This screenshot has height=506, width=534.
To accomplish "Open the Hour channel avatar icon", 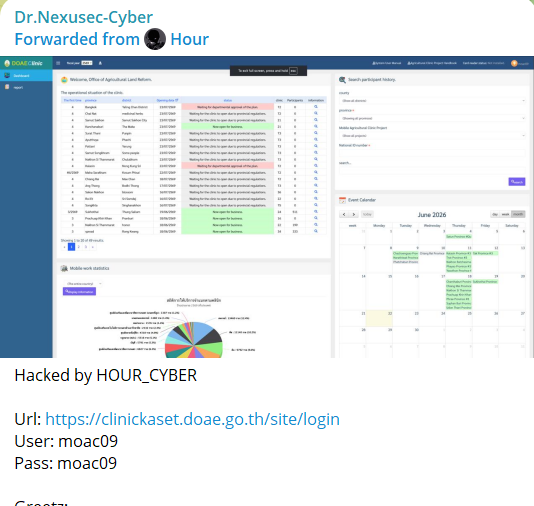I will (x=155, y=39).
